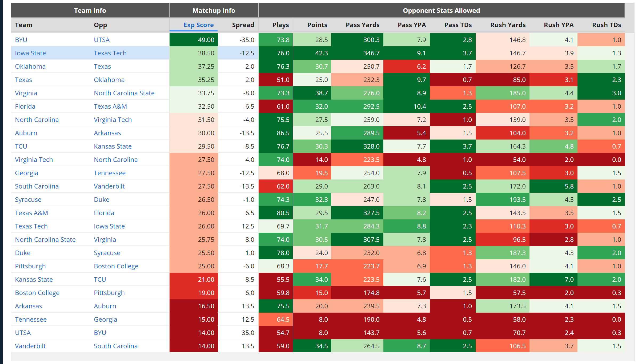Open UTSA opponent link in BYU row
642x364 pixels.
coord(102,40)
